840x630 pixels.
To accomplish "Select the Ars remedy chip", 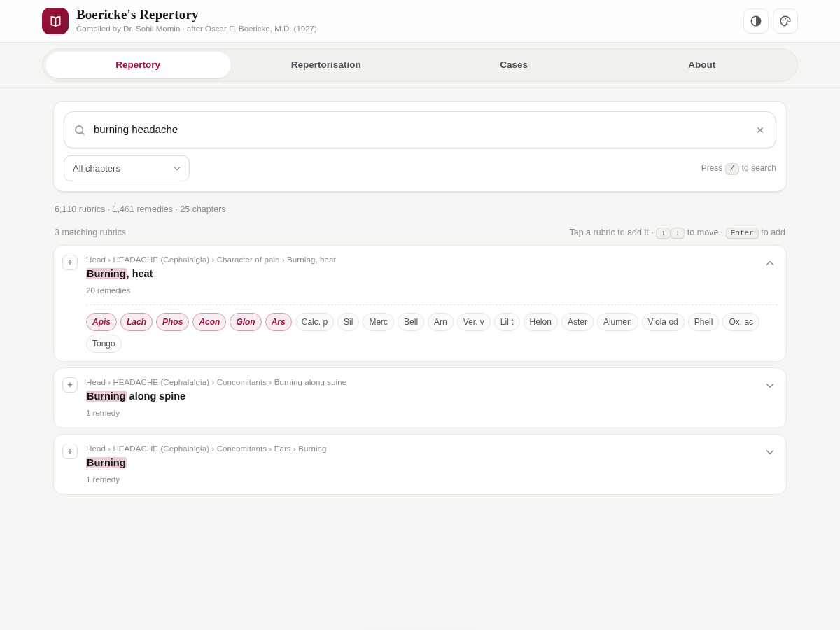I will 279,322.
